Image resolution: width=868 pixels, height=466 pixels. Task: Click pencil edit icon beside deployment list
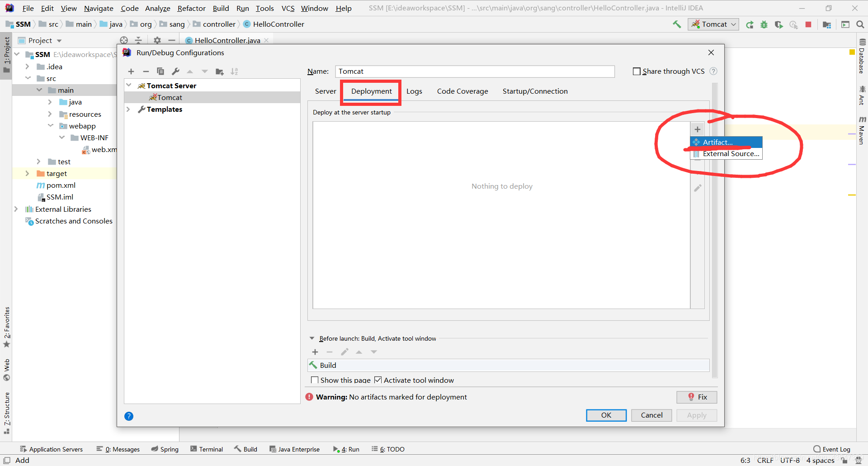click(x=698, y=188)
